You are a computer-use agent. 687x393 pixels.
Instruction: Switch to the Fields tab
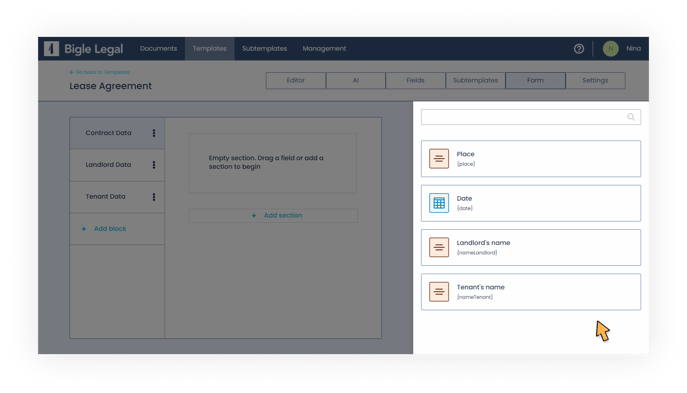tap(415, 81)
